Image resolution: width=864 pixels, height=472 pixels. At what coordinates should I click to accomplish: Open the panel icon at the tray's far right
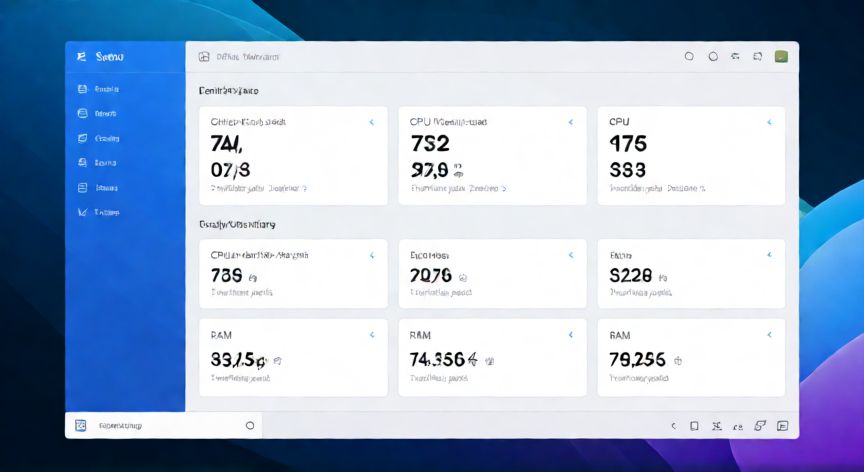782,426
